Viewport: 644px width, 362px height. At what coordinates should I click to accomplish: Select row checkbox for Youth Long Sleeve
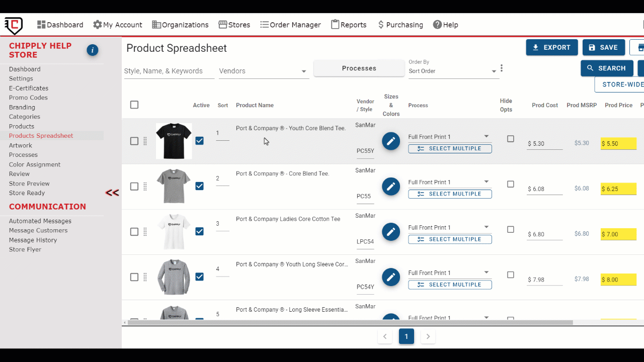pyautogui.click(x=134, y=277)
